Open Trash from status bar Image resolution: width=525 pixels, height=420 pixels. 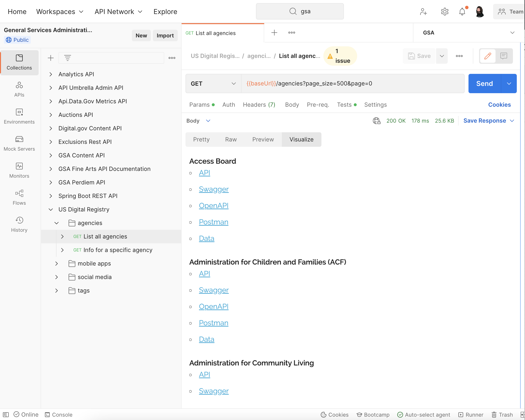tap(502, 415)
